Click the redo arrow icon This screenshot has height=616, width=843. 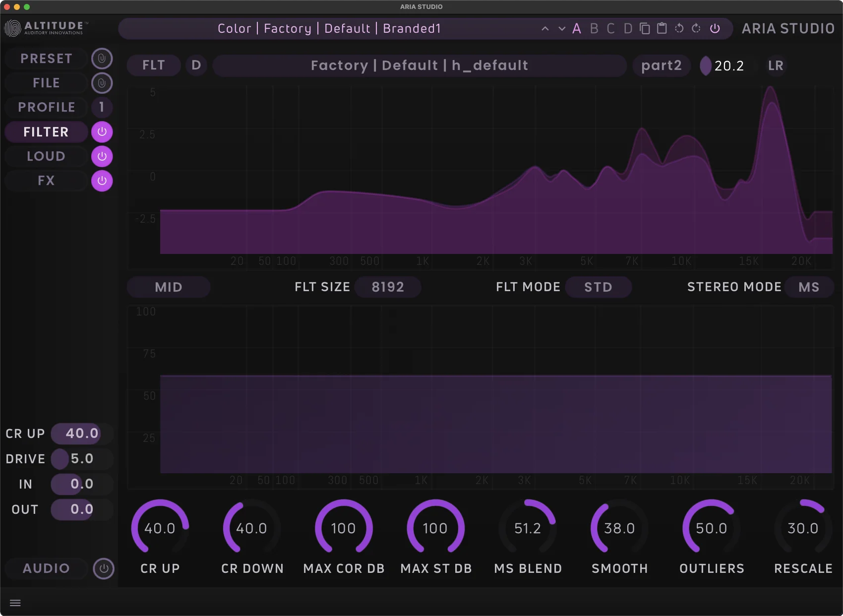[696, 29]
